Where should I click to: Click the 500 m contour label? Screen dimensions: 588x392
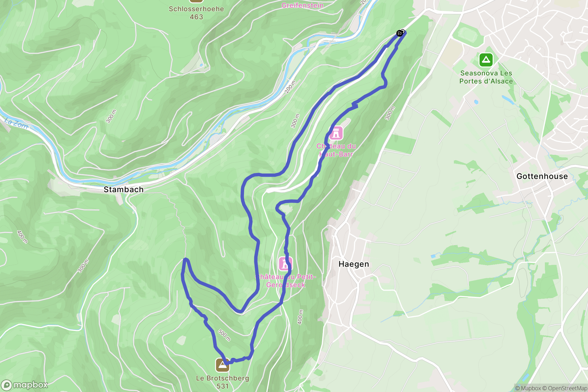tap(224, 335)
